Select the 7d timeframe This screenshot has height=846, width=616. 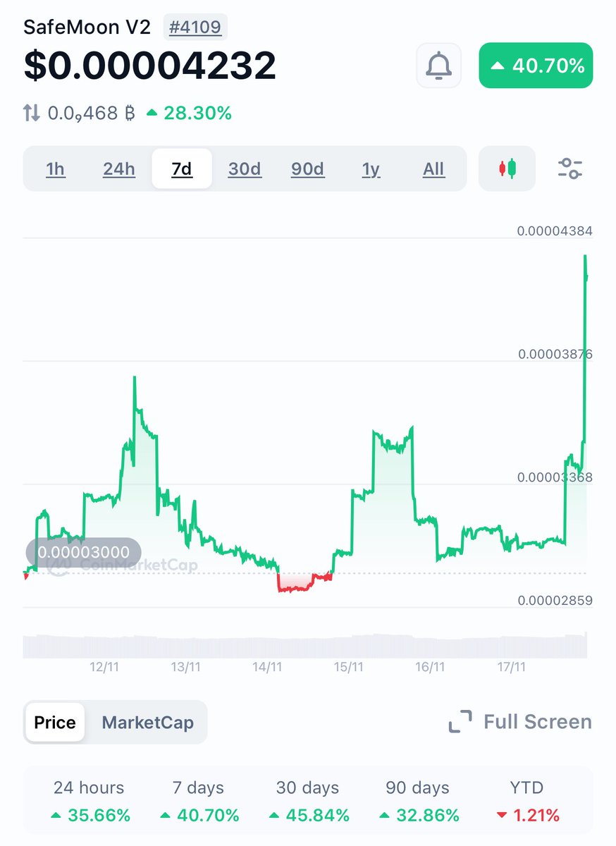click(182, 169)
